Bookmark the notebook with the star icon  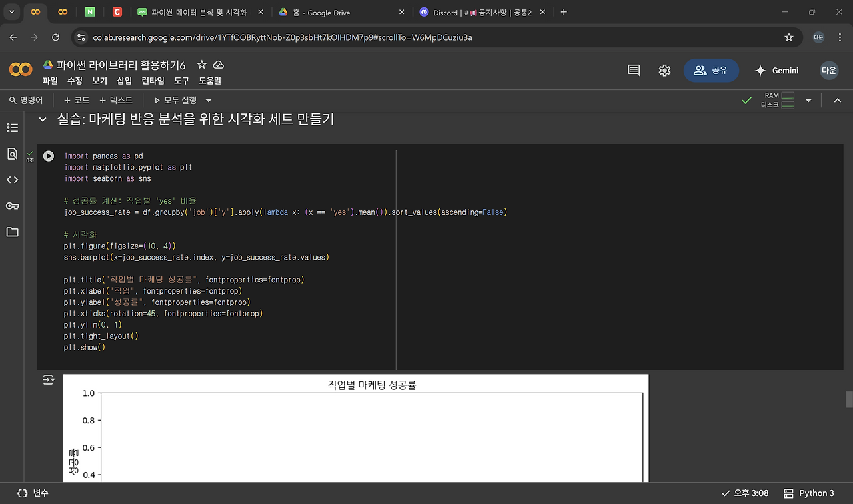(x=201, y=65)
